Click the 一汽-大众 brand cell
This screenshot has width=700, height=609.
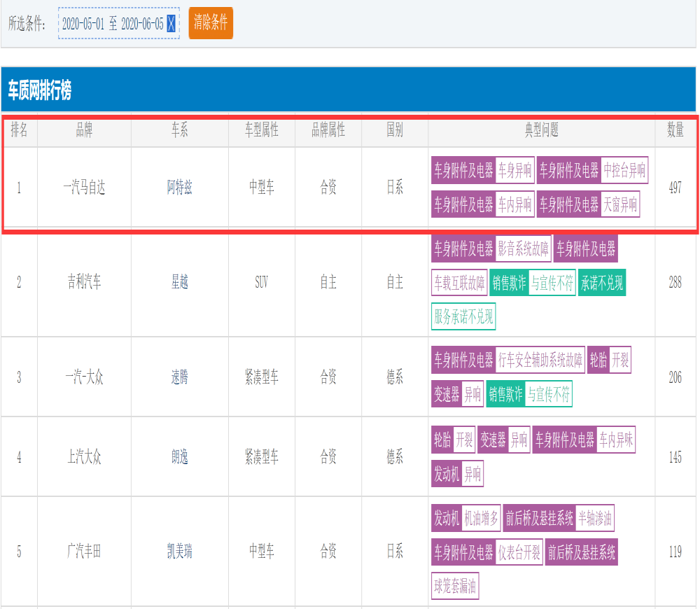pyautogui.click(x=84, y=377)
